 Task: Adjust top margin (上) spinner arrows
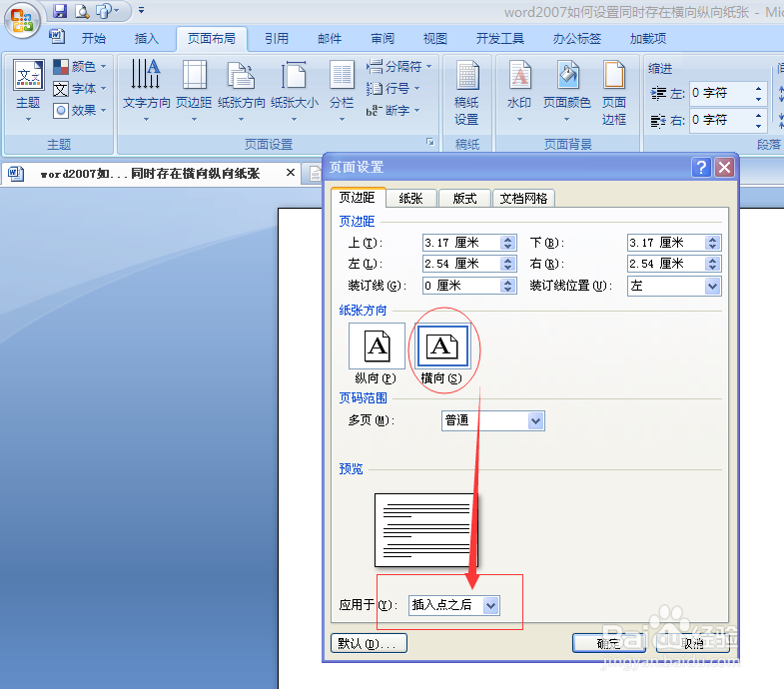click(x=508, y=243)
